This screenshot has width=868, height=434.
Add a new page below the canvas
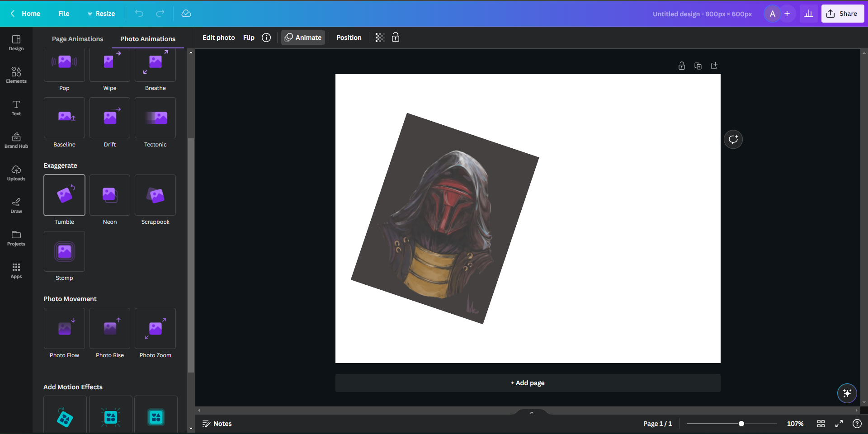point(527,382)
